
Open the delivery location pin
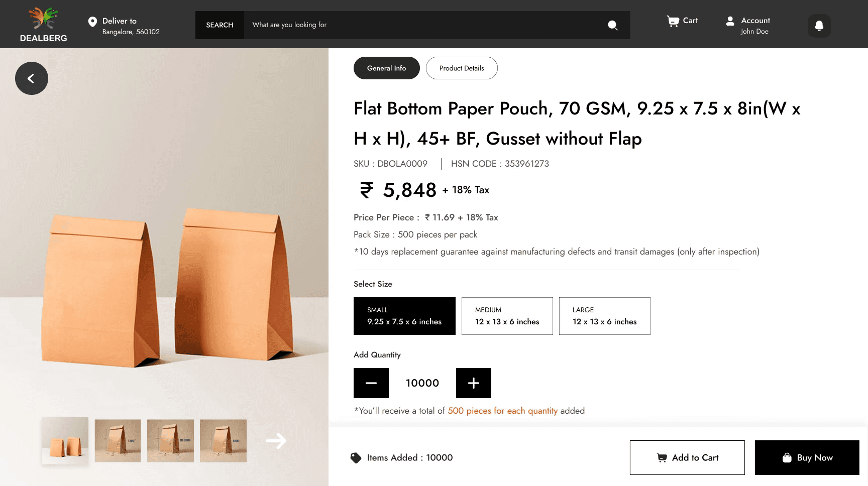tap(92, 22)
